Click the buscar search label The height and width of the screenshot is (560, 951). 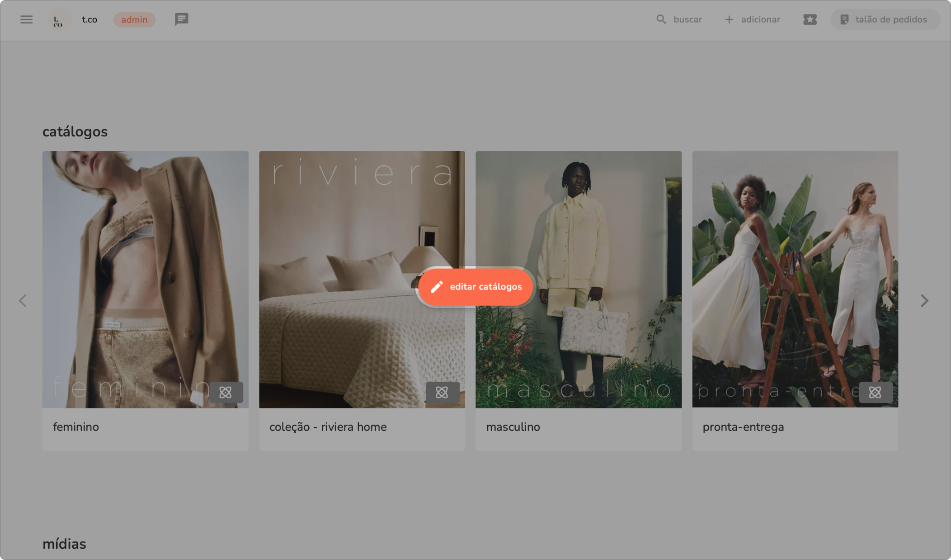(687, 19)
